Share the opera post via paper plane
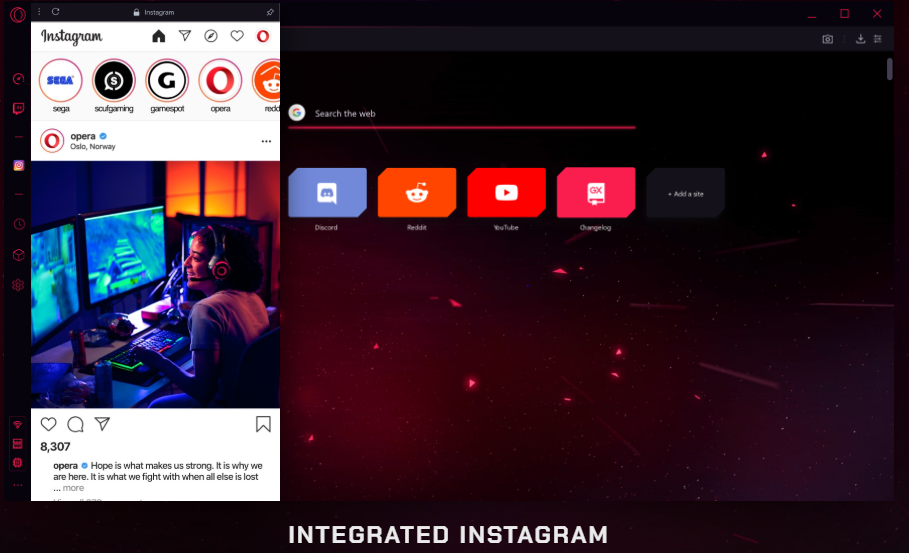 (102, 424)
